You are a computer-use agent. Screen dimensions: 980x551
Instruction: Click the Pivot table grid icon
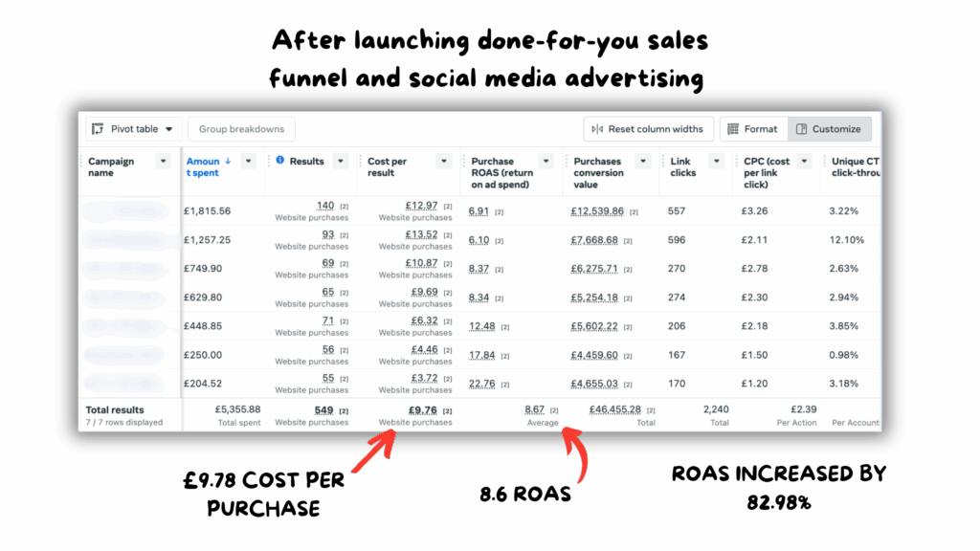(x=99, y=129)
